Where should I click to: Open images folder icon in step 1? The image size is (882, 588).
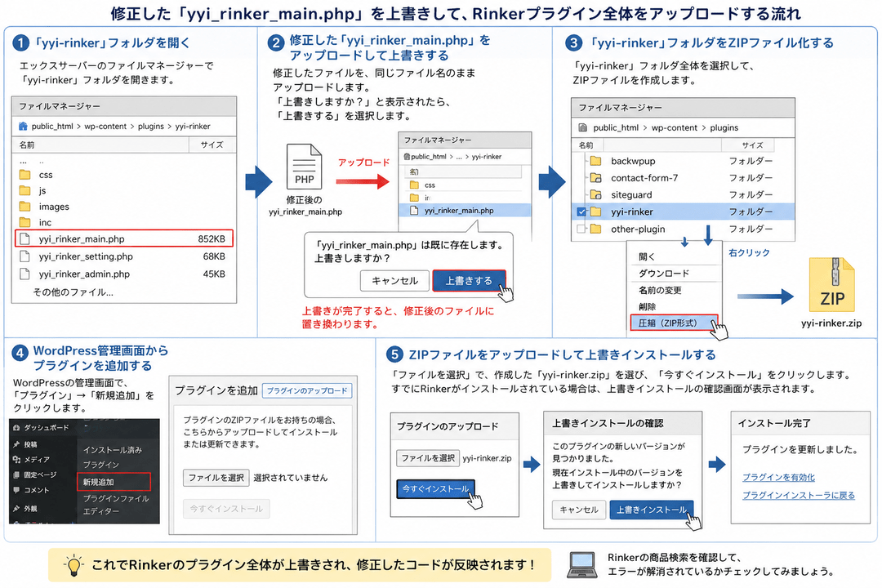[24, 206]
